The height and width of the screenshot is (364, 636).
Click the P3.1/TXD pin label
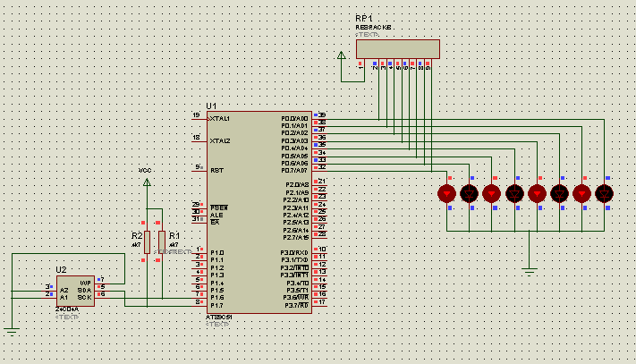point(294,260)
